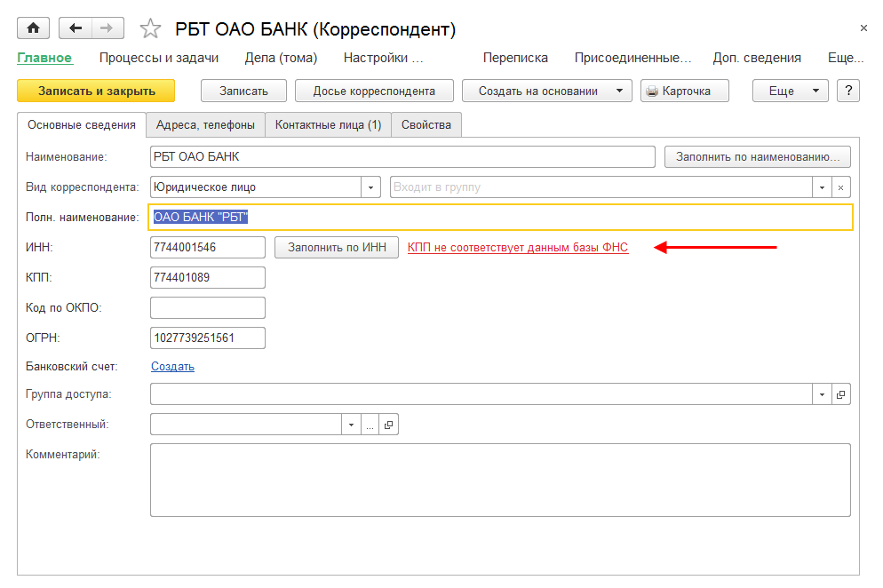Click Записать button
Viewport: 883px width, 588px height.
point(243,91)
